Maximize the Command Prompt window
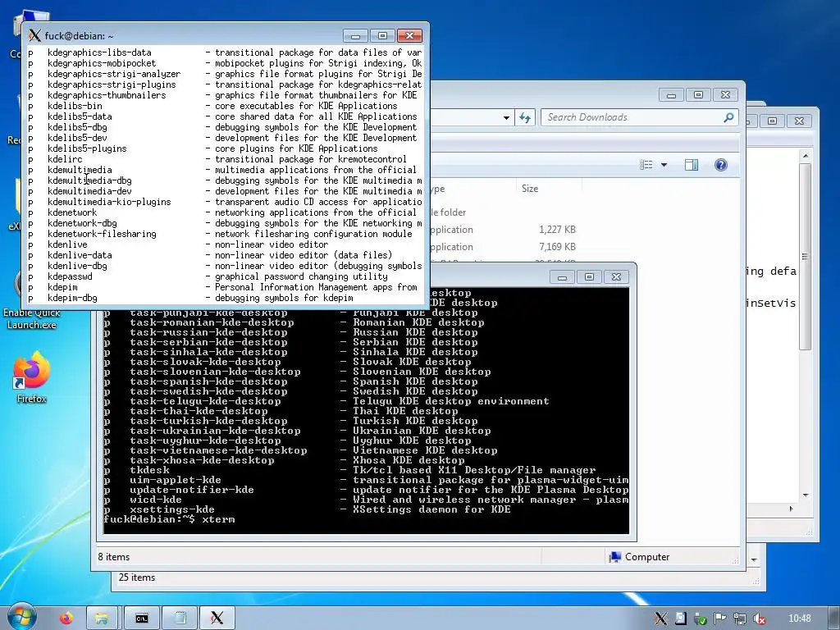840x630 pixels. pos(589,276)
